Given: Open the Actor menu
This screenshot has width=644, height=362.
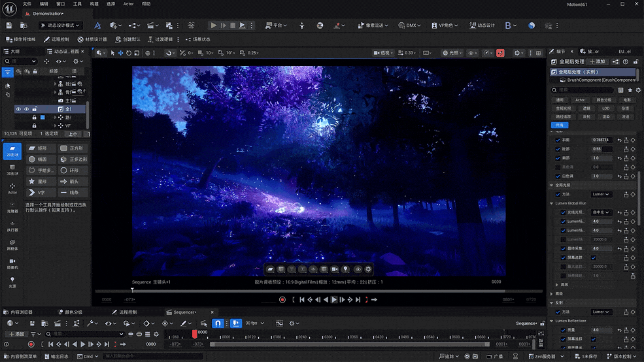Looking at the screenshot, I should (129, 4).
